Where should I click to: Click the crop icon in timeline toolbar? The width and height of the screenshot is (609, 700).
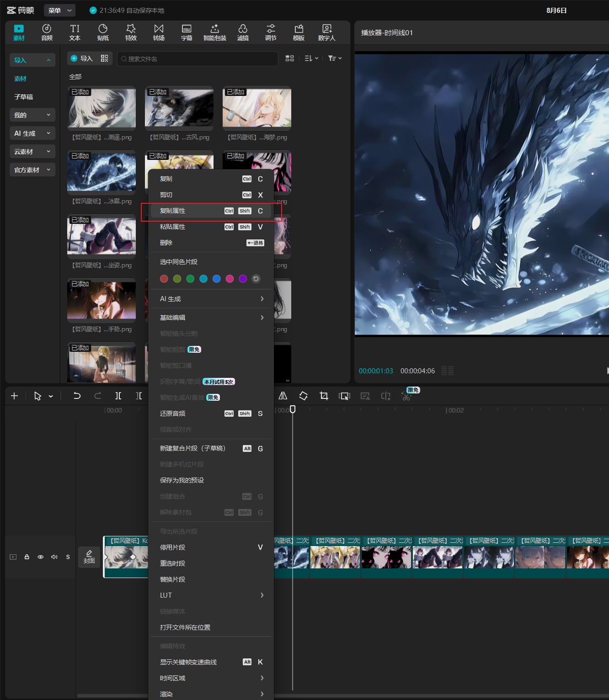(x=324, y=396)
